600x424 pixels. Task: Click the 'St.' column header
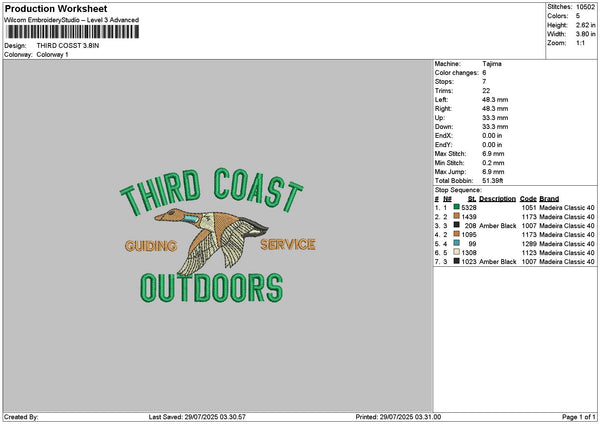pyautogui.click(x=472, y=199)
